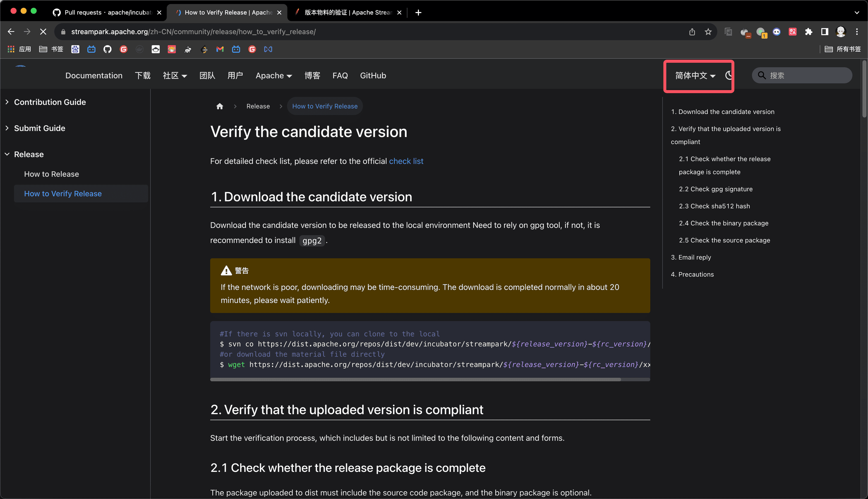Click the GitHub bookmark icon in bookmarks bar
Image resolution: width=868 pixels, height=499 pixels.
(x=107, y=49)
